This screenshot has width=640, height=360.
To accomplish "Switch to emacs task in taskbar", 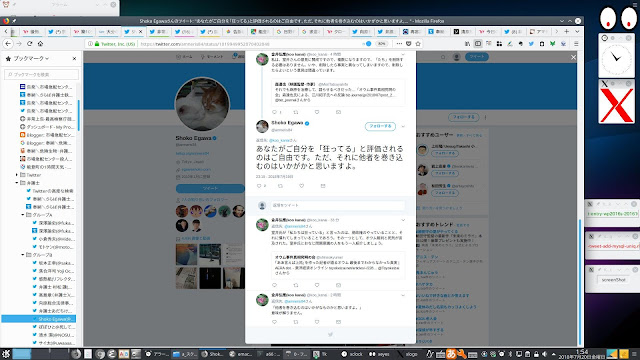I will 241,354.
